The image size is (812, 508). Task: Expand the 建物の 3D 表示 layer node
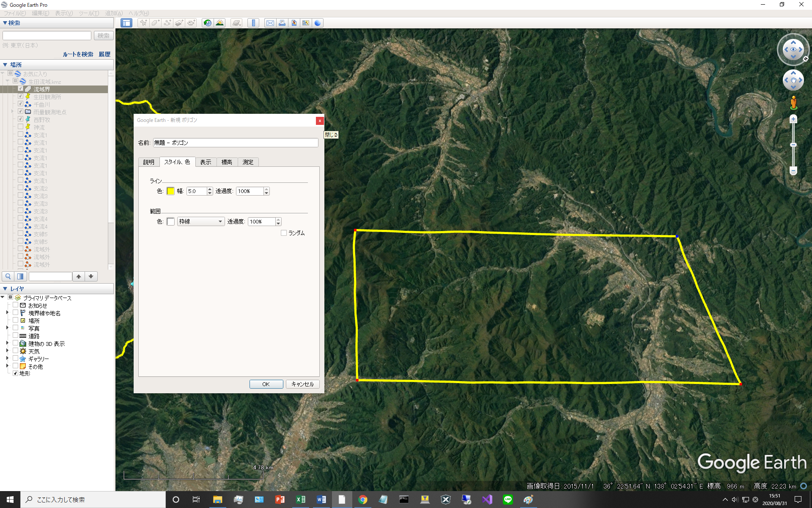point(7,343)
